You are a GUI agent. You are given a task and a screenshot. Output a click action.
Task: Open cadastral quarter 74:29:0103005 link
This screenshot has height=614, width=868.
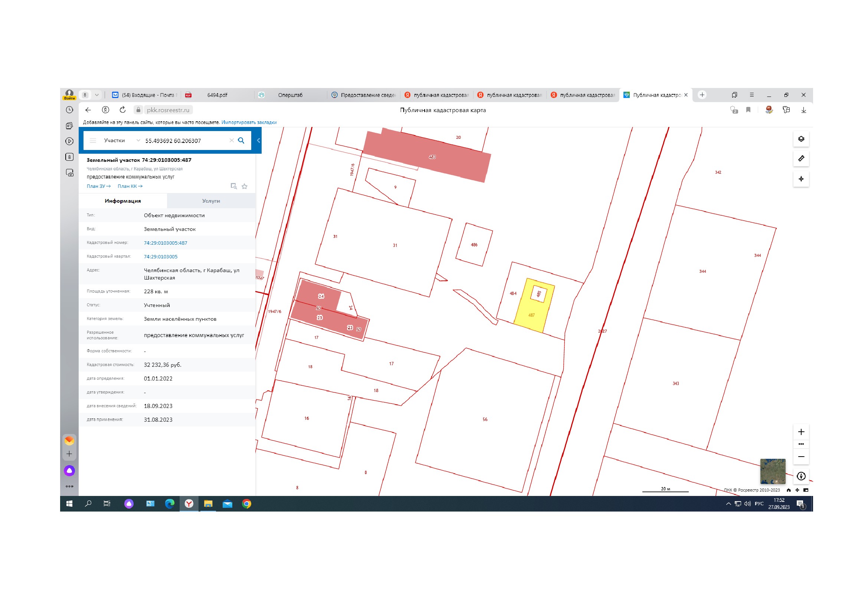(161, 257)
